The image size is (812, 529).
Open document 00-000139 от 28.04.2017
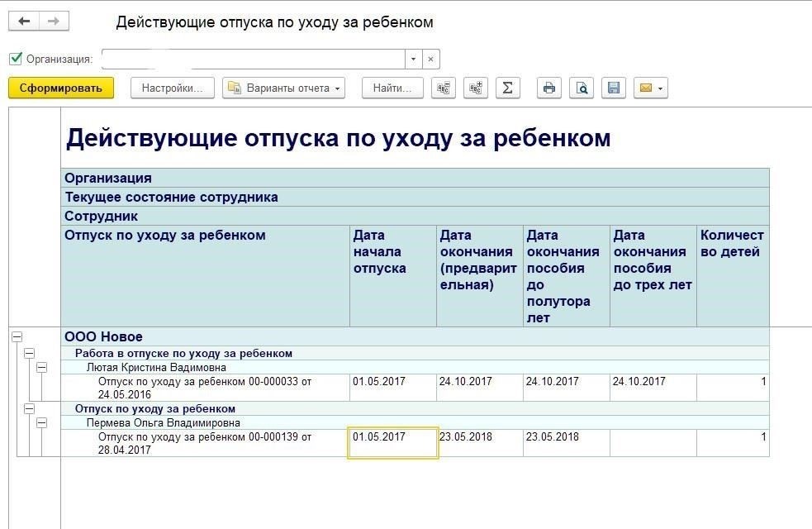(205, 443)
